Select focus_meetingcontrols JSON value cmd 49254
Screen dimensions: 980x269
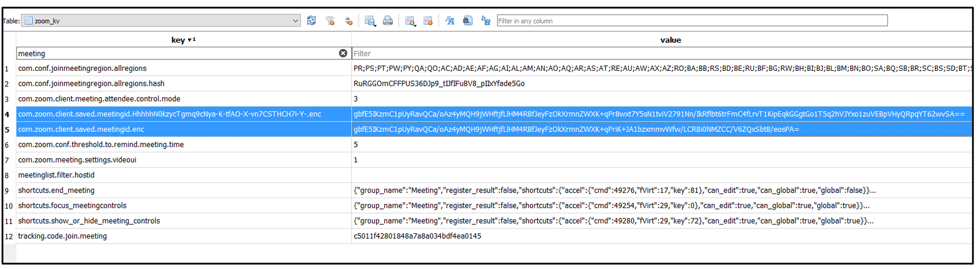click(662, 206)
